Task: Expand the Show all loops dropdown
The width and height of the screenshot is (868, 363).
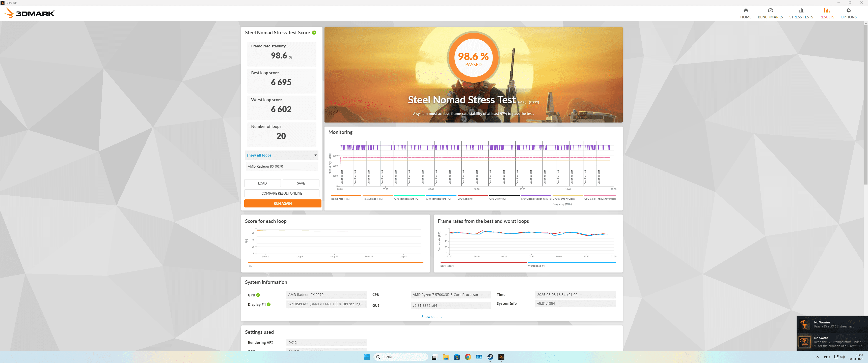Action: (281, 155)
